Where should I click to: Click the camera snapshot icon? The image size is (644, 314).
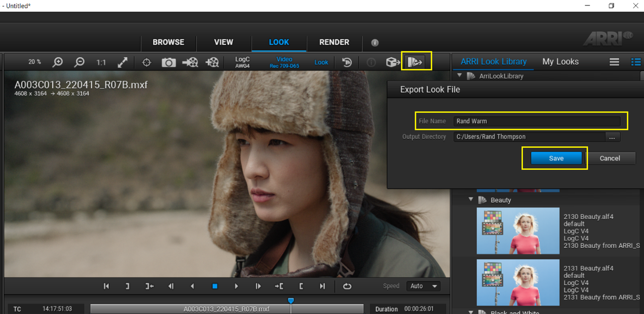[x=169, y=62]
